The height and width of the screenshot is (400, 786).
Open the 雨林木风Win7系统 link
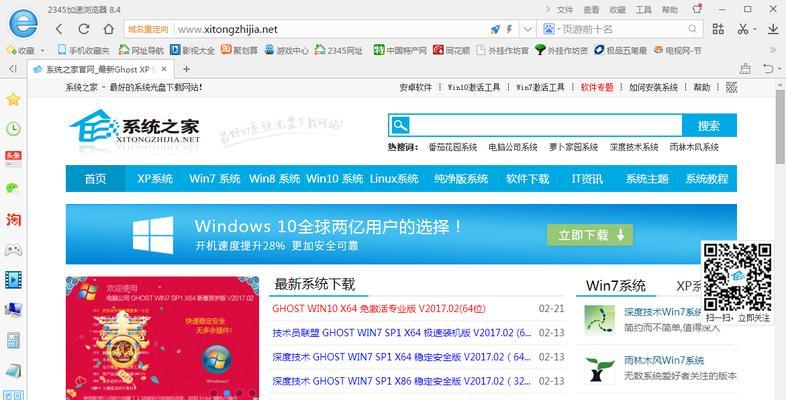[x=664, y=360]
